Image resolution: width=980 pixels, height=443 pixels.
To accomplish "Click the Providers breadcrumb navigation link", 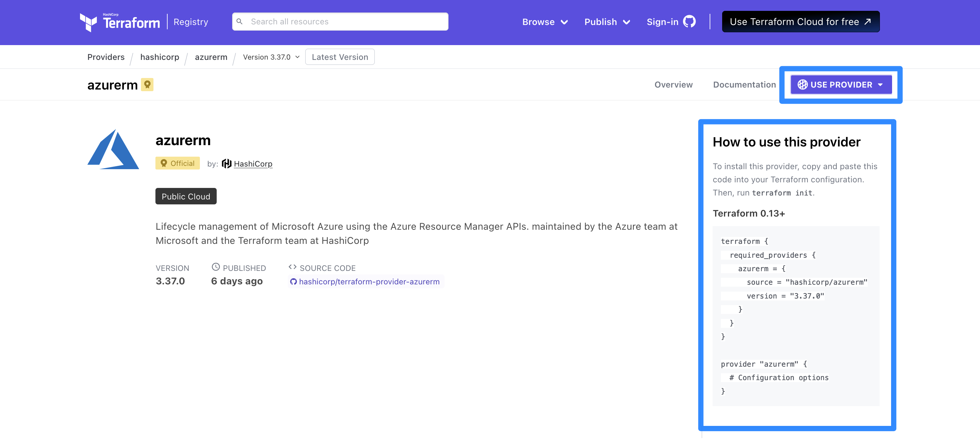I will [x=106, y=57].
